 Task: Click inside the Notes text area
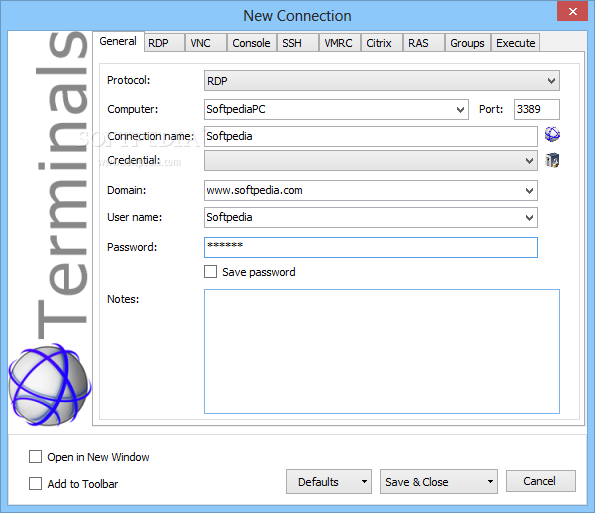pyautogui.click(x=382, y=351)
